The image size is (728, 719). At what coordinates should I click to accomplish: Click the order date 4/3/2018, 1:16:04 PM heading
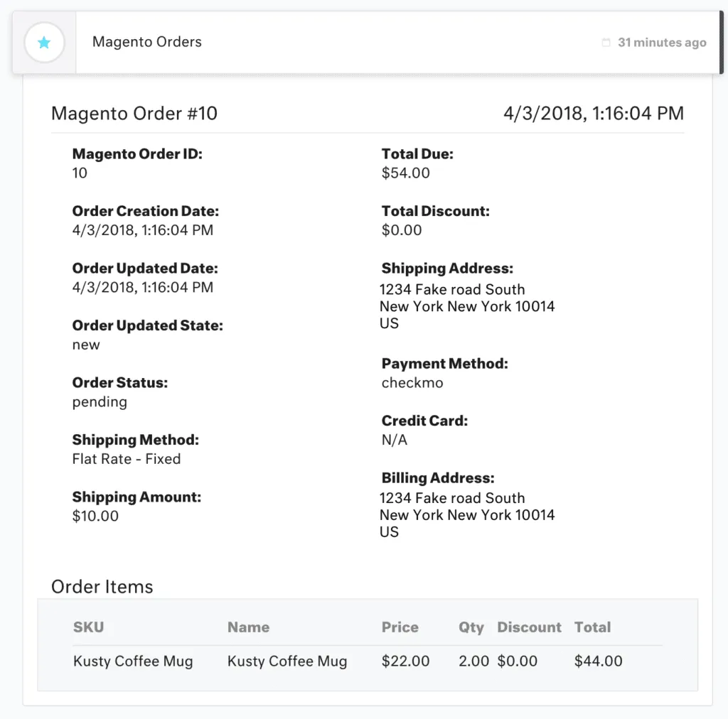pos(594,113)
